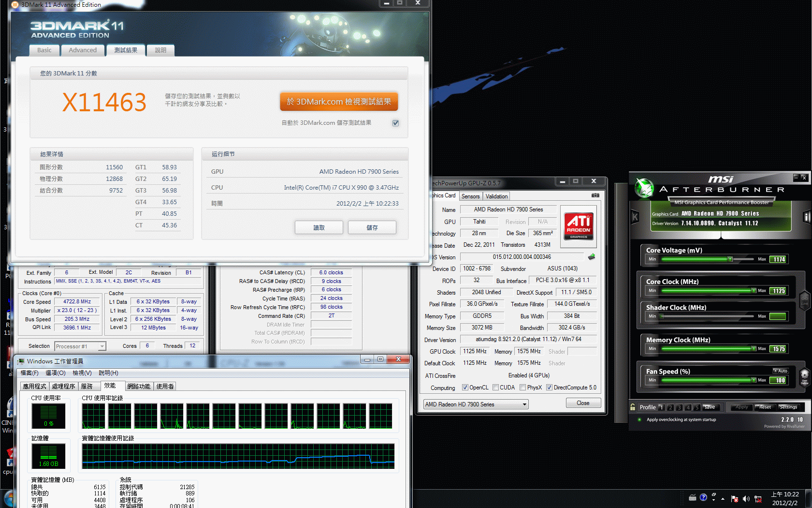Open the Validation tab in GPU-Z
Screen dimensions: 812x508
[496, 196]
